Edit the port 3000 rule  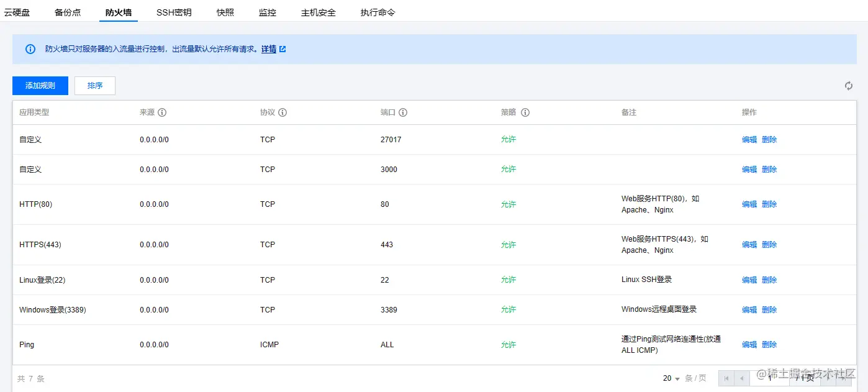pos(749,170)
